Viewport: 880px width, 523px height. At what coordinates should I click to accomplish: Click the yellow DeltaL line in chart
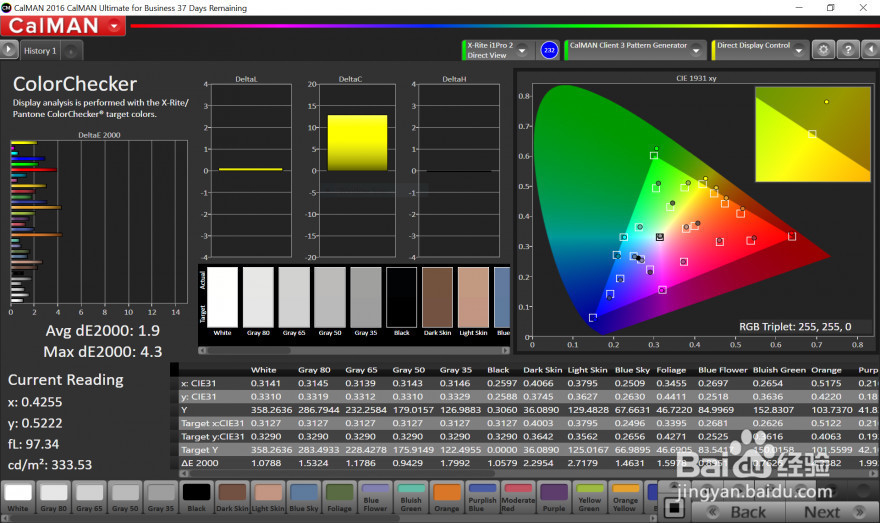250,169
